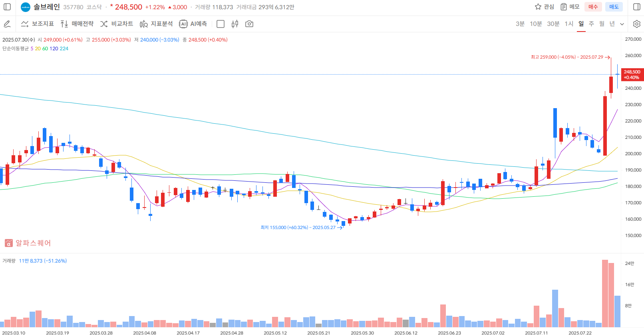The height and width of the screenshot is (336, 644).
Task: Click the 20 moving average value
Action: (x=38, y=48)
